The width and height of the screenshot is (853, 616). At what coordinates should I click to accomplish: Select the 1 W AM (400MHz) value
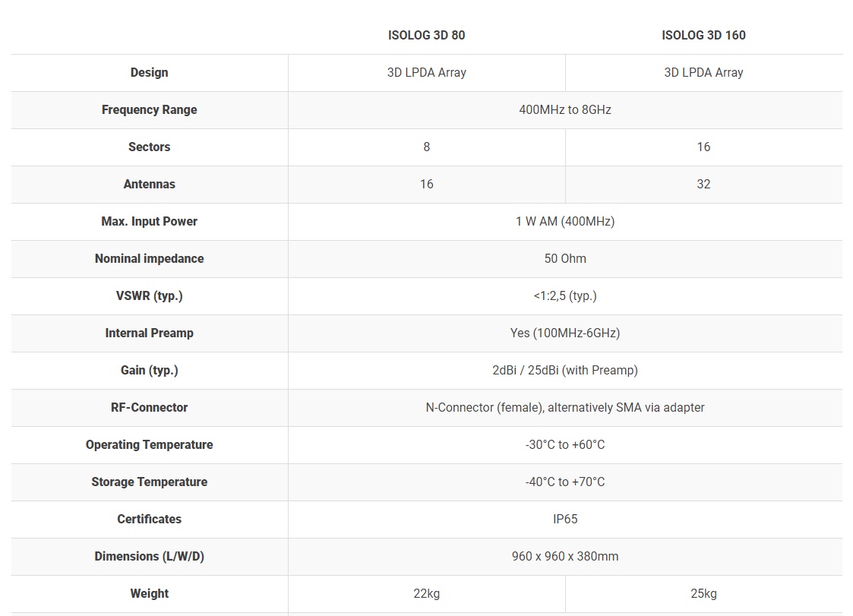[565, 221]
